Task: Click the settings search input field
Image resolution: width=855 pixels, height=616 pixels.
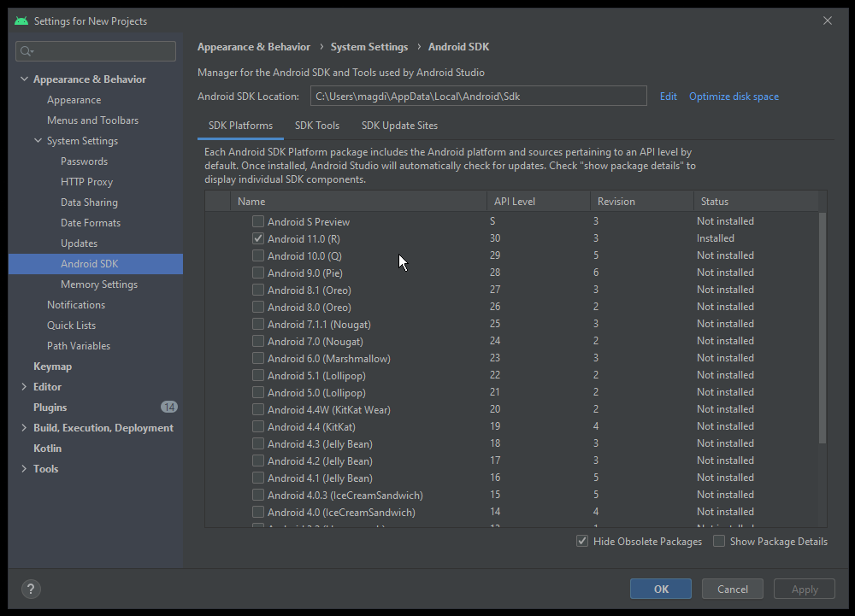Action: click(x=96, y=51)
